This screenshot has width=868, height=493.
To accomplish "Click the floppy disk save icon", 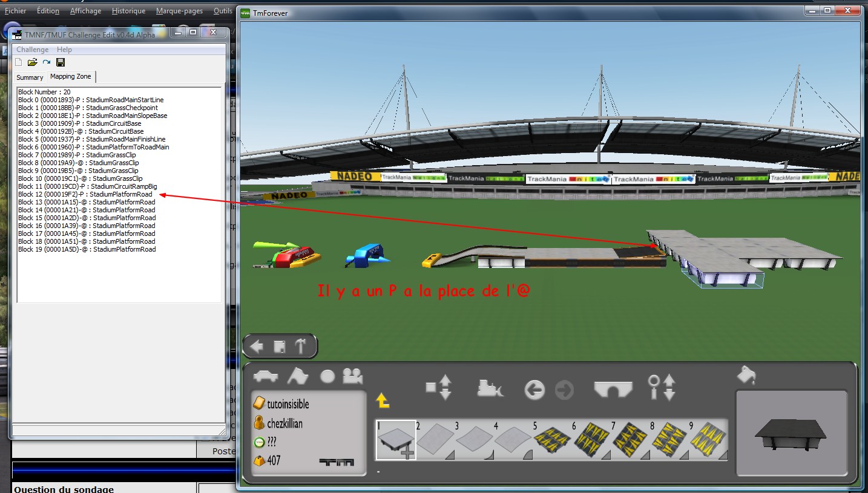I will click(x=60, y=62).
